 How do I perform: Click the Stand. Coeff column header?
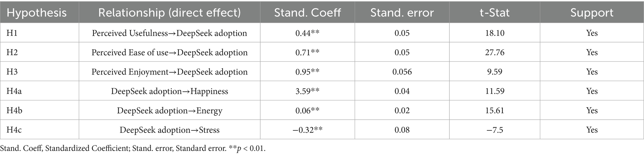(307, 12)
